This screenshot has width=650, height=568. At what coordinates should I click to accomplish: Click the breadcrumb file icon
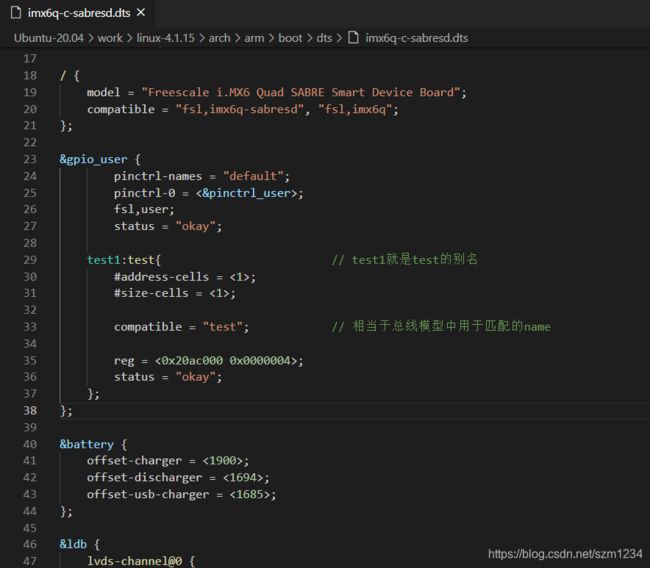pyautogui.click(x=353, y=38)
